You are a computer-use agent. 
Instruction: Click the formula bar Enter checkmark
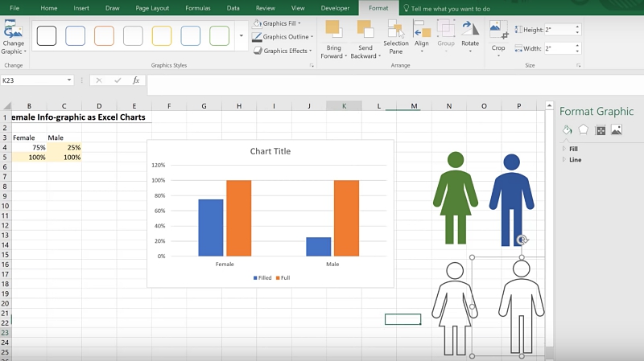[x=118, y=80]
